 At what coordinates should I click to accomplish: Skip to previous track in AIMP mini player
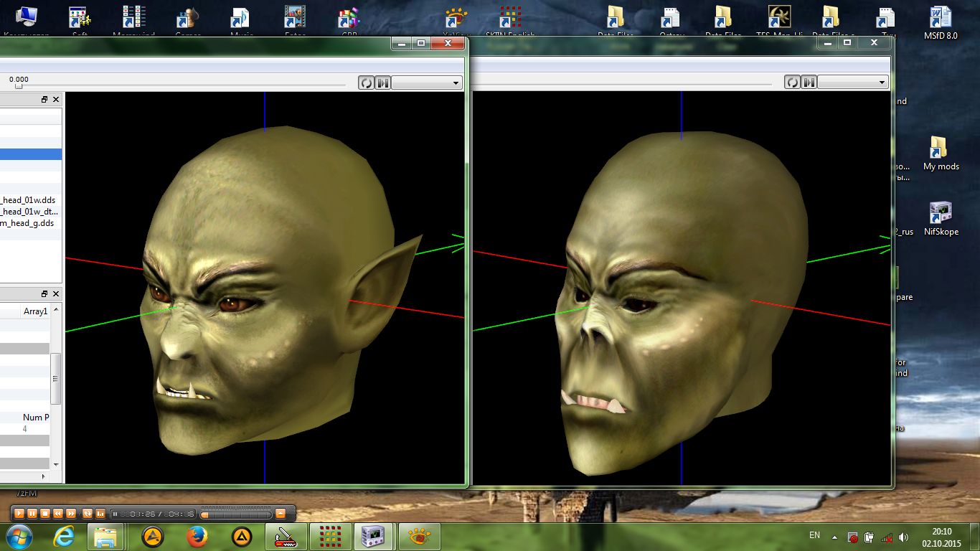click(x=58, y=514)
